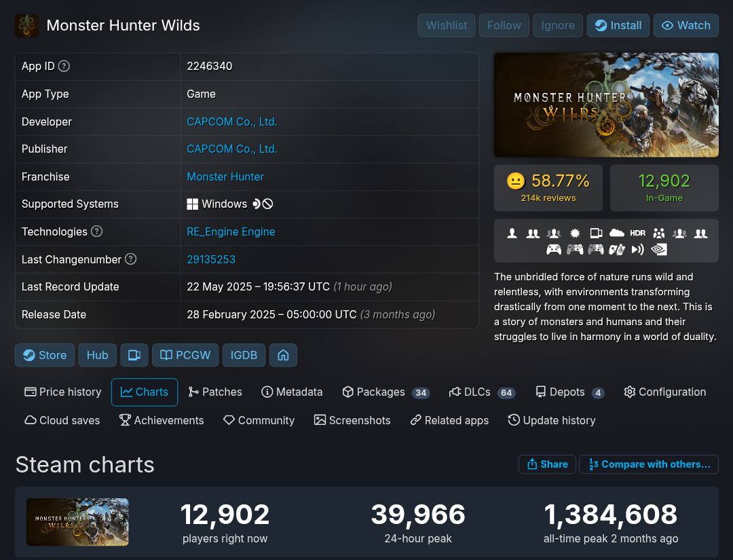Click the unsupported circle-slash icon in Supported Systems
This screenshot has height=560, width=733.
tap(268, 204)
